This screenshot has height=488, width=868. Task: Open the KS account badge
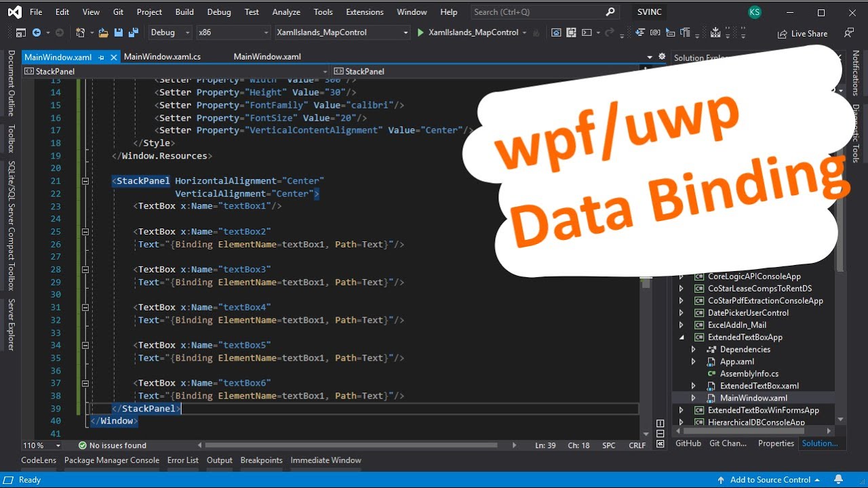point(754,12)
